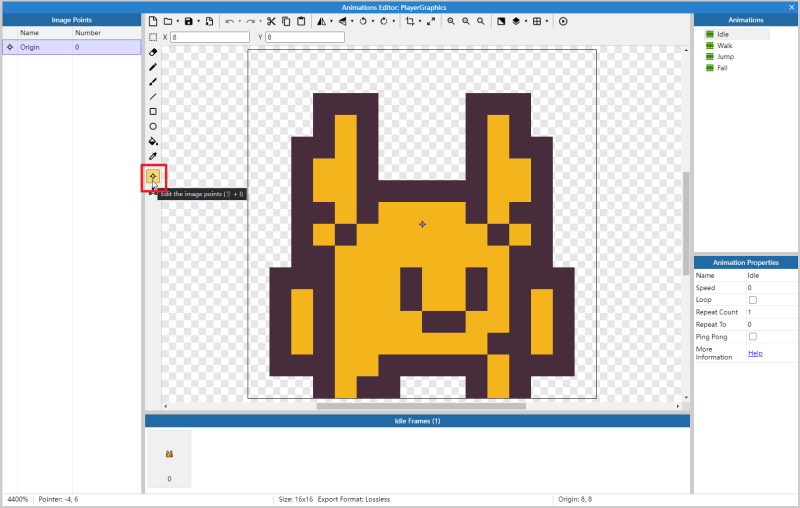This screenshot has height=508, width=800.
Task: Expand rotate clockwise dropdown arrow
Action: coord(393,21)
